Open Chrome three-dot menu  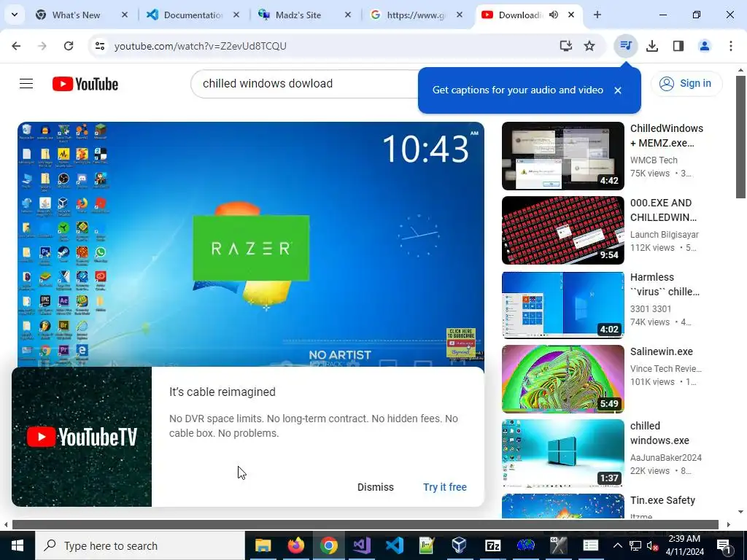(x=731, y=46)
